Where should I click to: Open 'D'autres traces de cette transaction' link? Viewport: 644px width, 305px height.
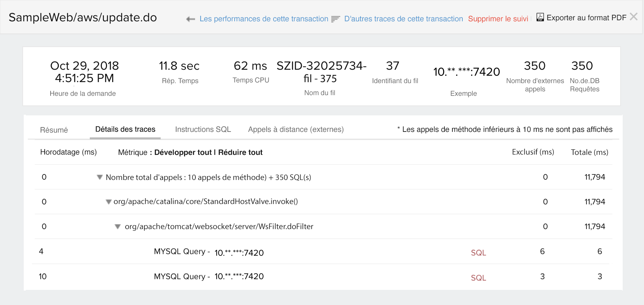[x=404, y=19]
